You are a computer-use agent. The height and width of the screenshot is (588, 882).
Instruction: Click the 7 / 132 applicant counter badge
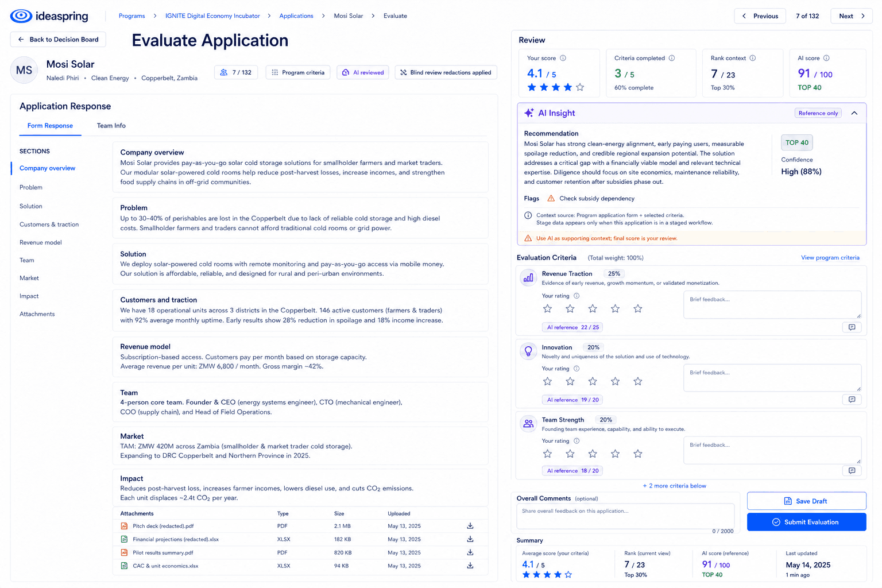pyautogui.click(x=236, y=72)
